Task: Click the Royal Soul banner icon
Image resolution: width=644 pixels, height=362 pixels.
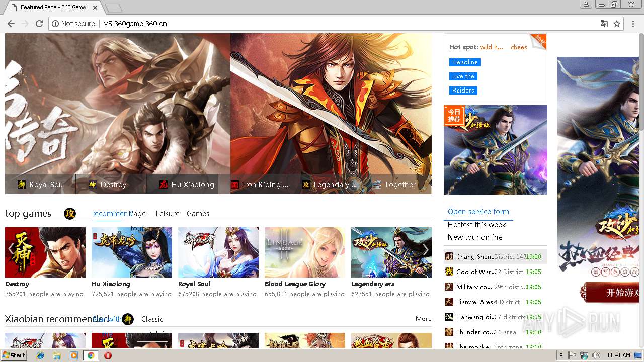Action: click(x=21, y=185)
